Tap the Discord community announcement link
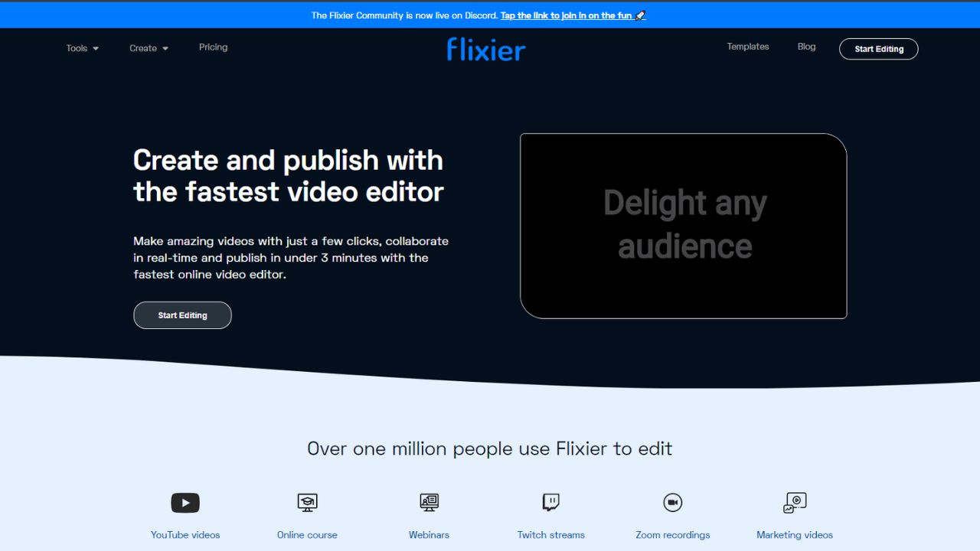This screenshot has height=551, width=980. click(568, 15)
